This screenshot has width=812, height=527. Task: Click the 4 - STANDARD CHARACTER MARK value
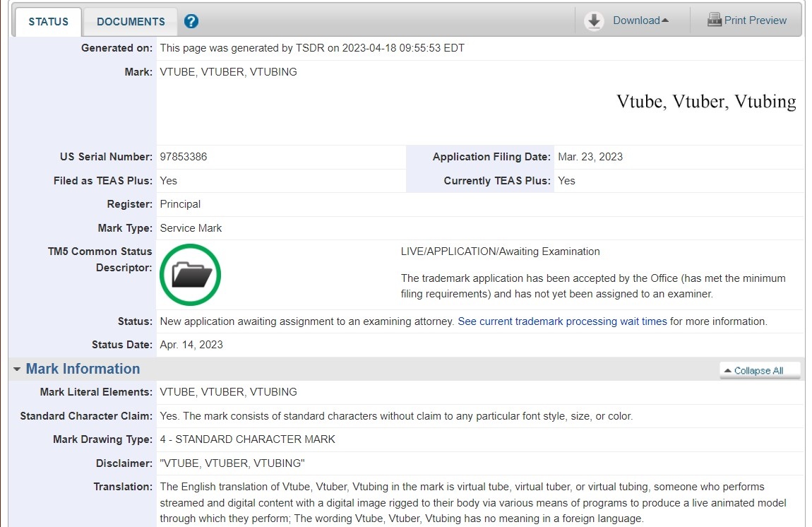coord(247,439)
